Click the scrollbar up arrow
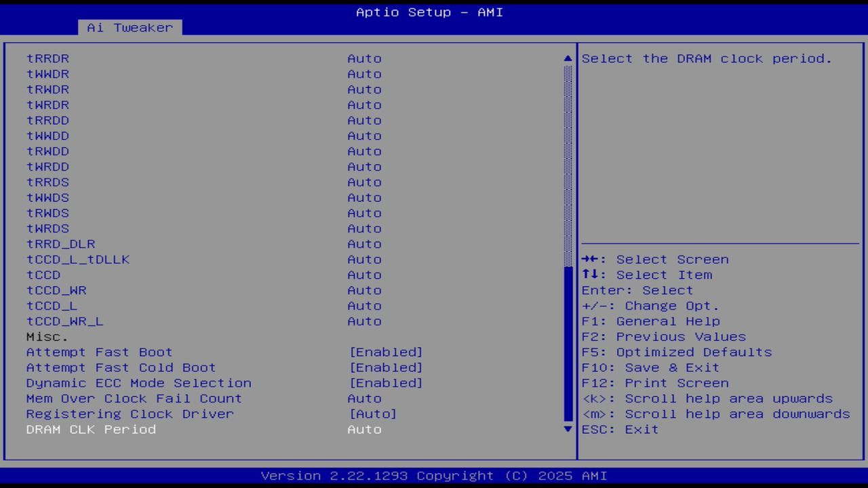Screen dimensions: 868x488 point(567,58)
